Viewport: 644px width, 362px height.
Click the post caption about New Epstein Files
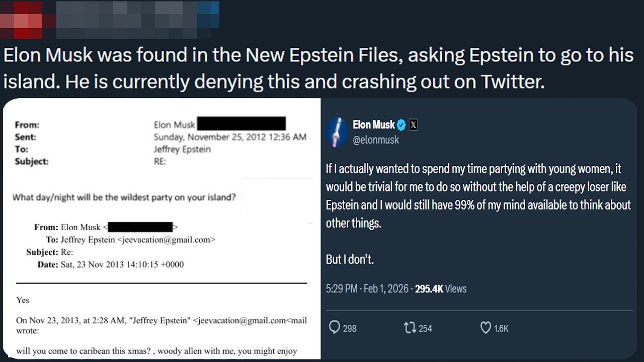[x=318, y=68]
